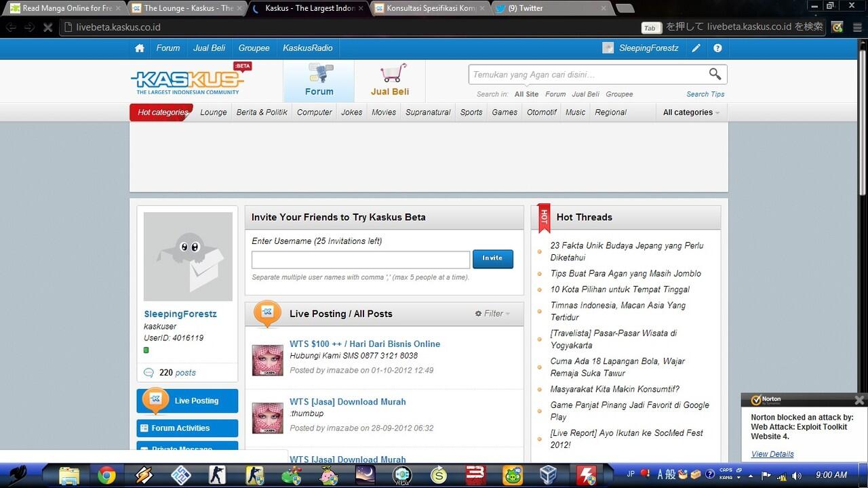
Task: Click the help question mark icon
Action: [717, 47]
